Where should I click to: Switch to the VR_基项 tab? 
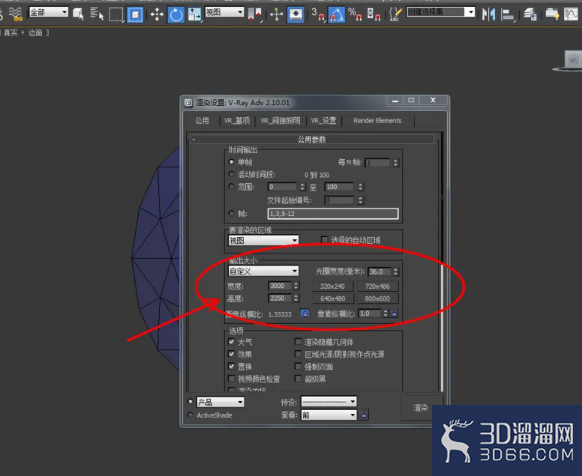point(237,121)
